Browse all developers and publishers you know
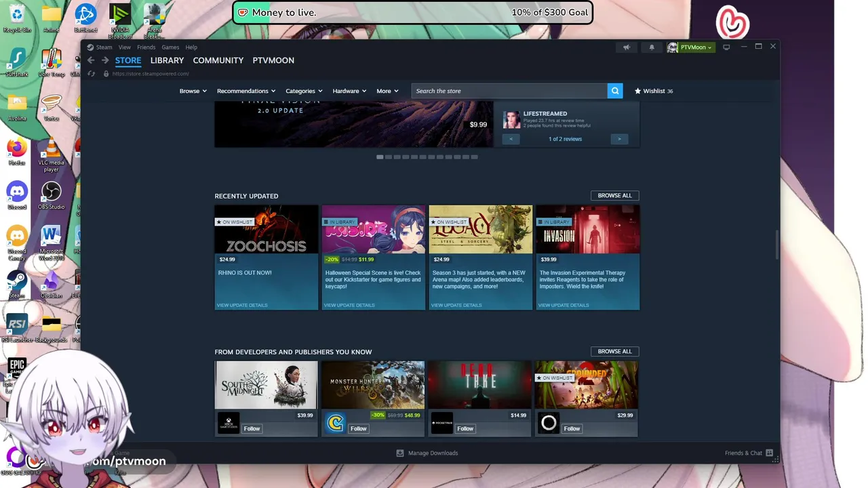This screenshot has width=868, height=488. click(614, 351)
